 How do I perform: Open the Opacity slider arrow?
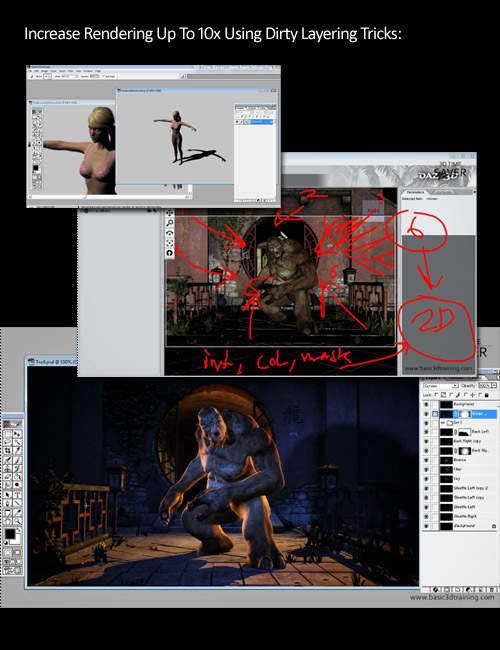494,386
